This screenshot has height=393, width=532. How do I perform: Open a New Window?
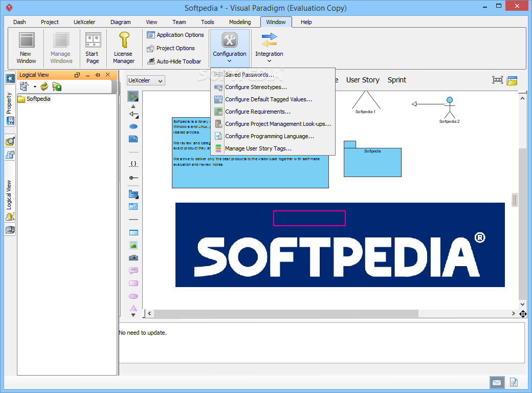(x=26, y=48)
